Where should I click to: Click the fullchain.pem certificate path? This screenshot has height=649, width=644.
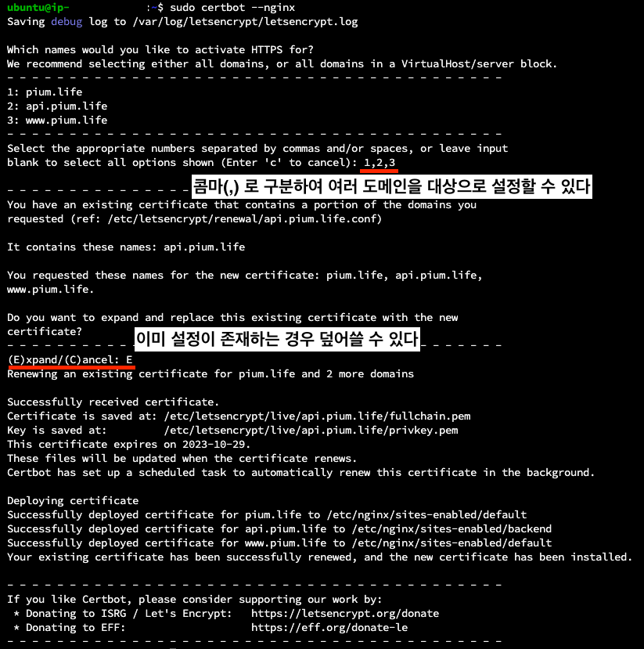(x=317, y=416)
